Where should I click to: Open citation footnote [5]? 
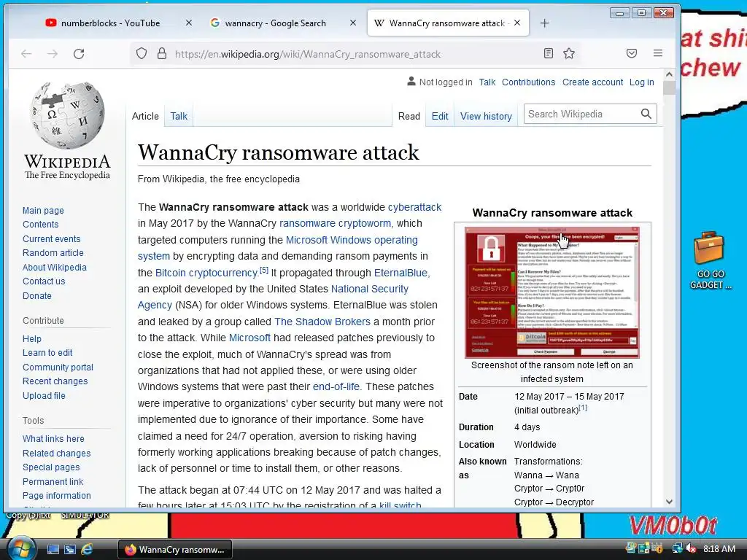[x=264, y=271]
